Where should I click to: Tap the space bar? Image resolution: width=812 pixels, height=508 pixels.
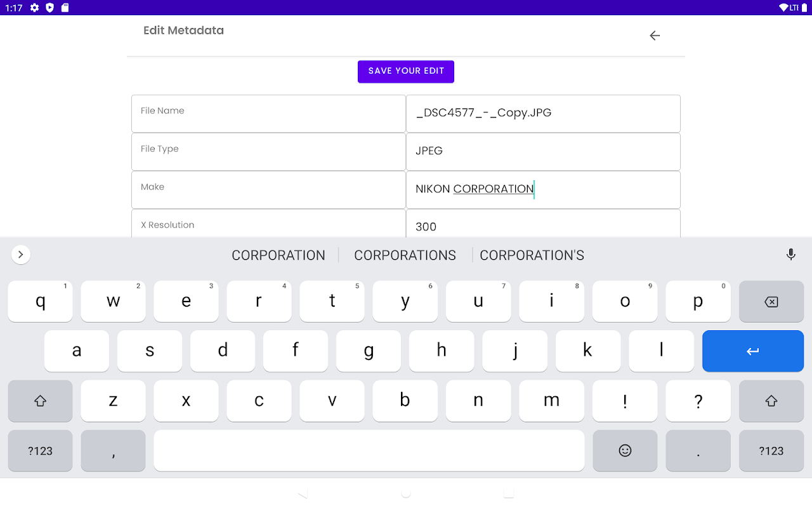[x=369, y=451]
